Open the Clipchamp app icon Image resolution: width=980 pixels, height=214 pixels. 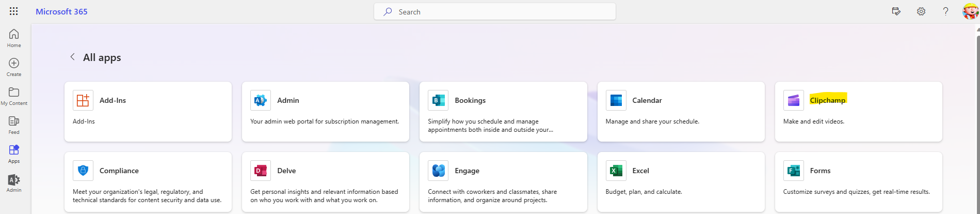(794, 100)
